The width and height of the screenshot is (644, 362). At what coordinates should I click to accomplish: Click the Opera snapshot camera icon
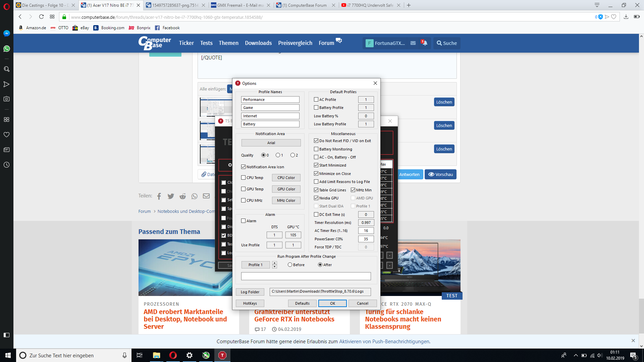[x=6, y=99]
